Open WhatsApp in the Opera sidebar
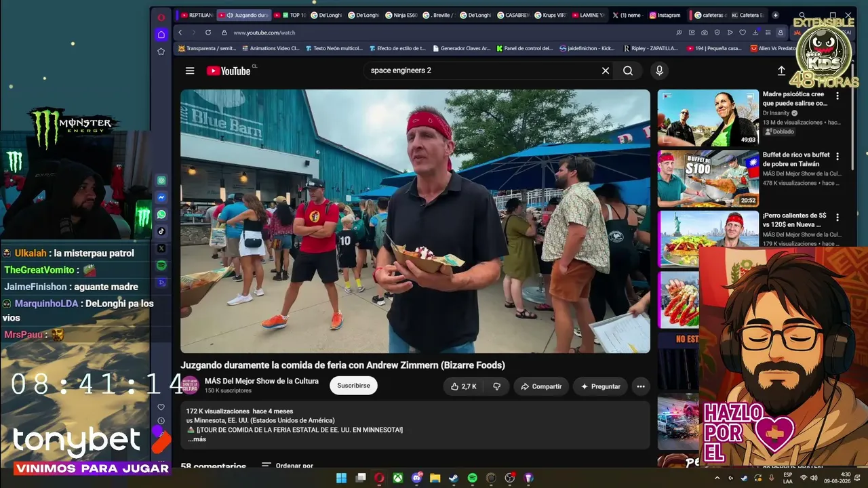 (161, 214)
